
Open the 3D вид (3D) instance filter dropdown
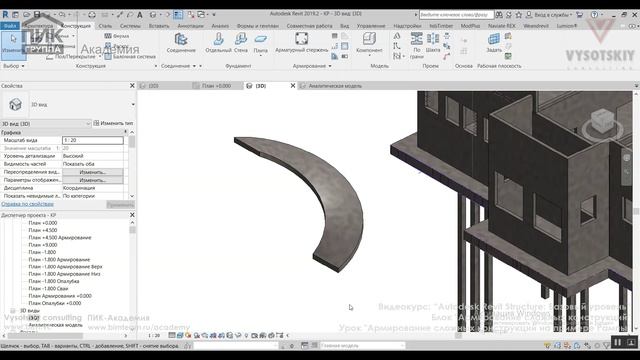tap(88, 123)
